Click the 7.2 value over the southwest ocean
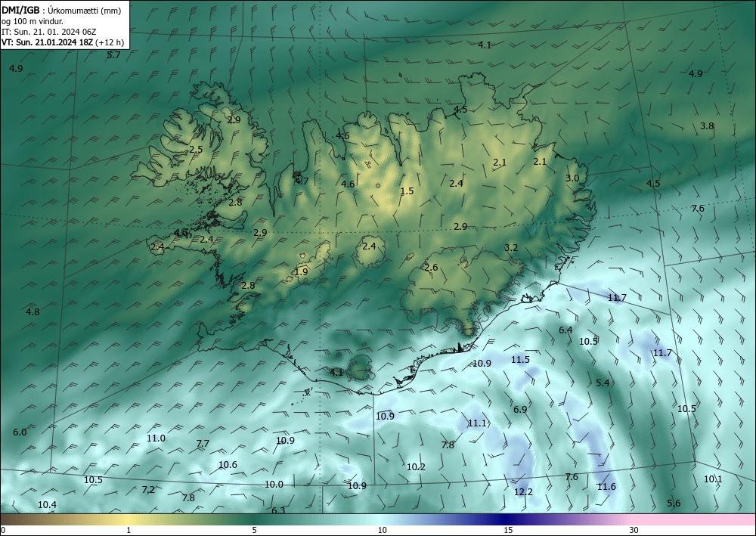The height and width of the screenshot is (536, 756). coord(148,489)
